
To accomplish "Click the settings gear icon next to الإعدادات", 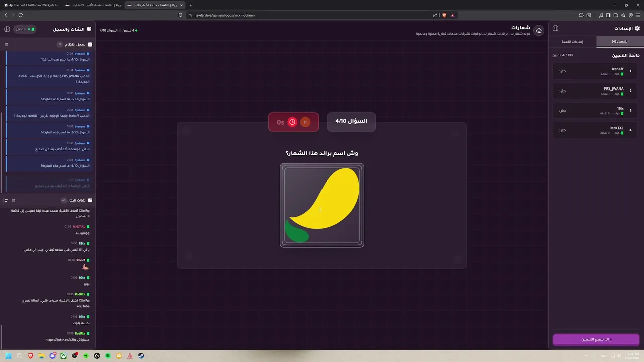I will (x=637, y=28).
